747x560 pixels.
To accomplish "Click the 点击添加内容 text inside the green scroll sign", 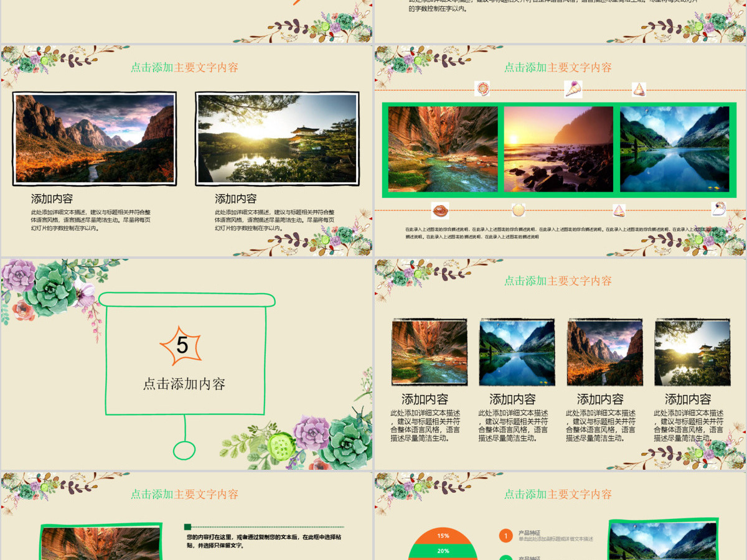I will pos(184,384).
